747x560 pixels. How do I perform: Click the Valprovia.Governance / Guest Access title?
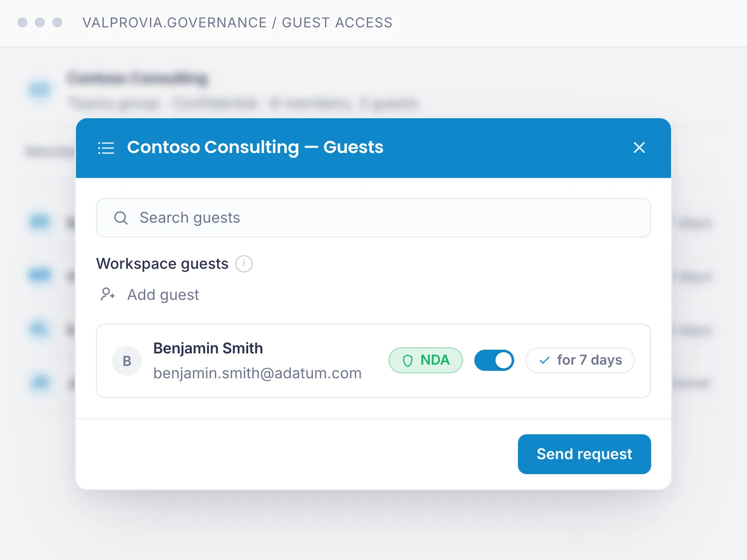coord(237,23)
